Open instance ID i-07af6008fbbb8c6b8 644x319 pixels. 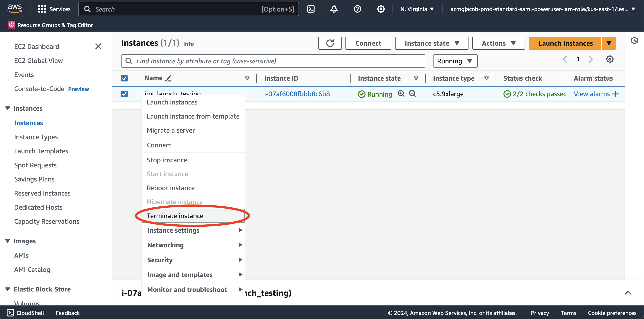pyautogui.click(x=297, y=94)
